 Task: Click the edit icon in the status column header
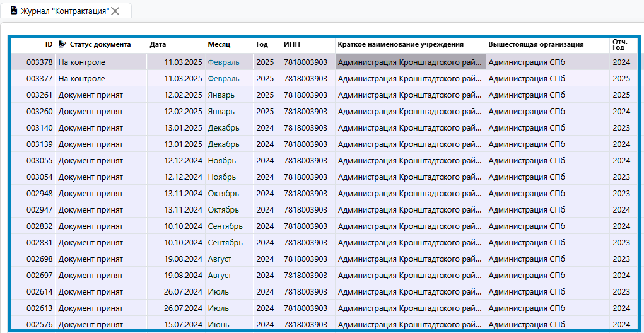pyautogui.click(x=62, y=45)
